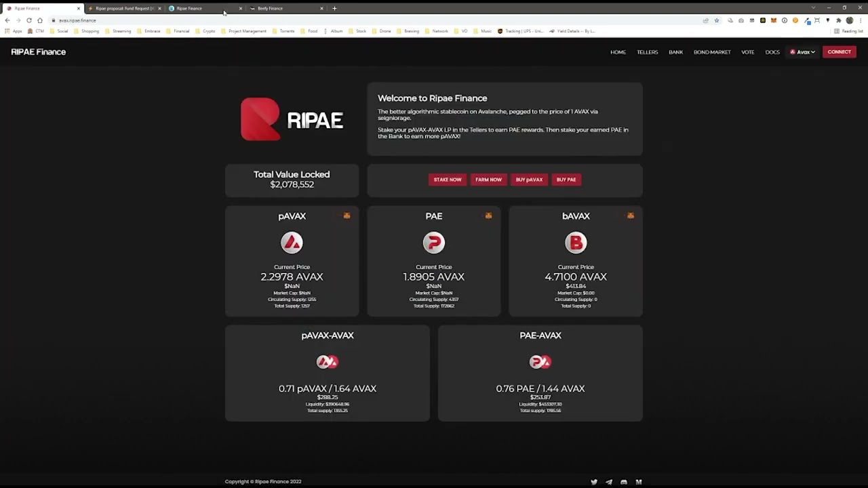Open the CTM bookmark
The width and height of the screenshot is (868, 488).
click(x=36, y=31)
